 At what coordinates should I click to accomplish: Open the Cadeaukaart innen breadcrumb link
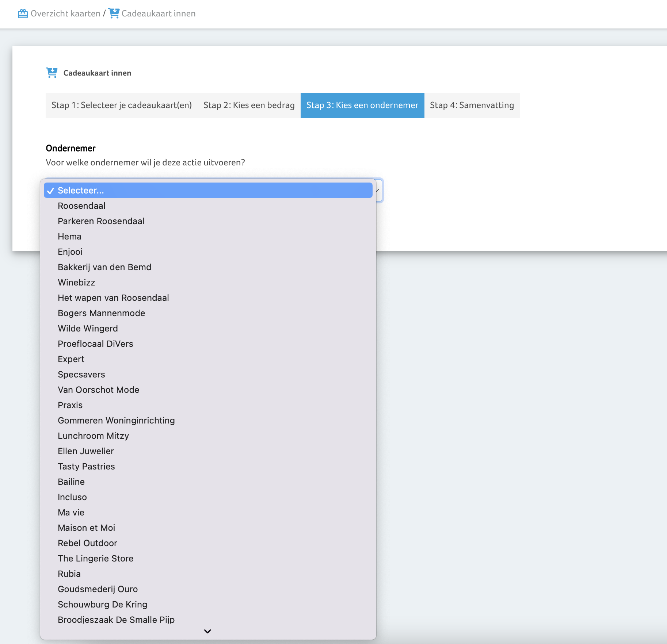coord(159,14)
